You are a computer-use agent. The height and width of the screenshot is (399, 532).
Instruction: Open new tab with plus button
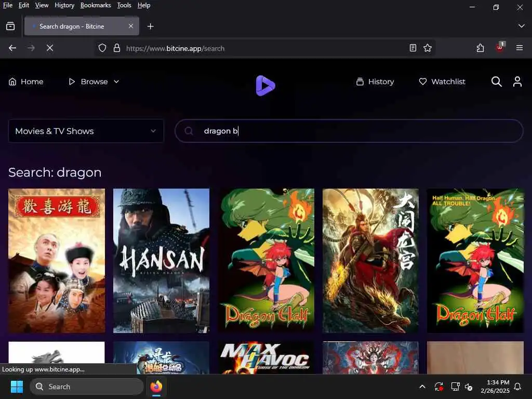[150, 26]
